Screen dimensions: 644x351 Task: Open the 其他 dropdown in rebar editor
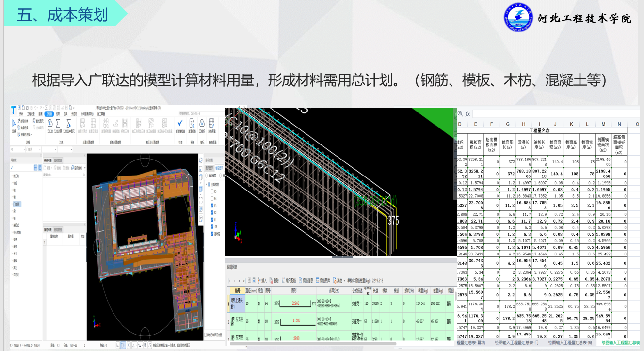point(338,280)
